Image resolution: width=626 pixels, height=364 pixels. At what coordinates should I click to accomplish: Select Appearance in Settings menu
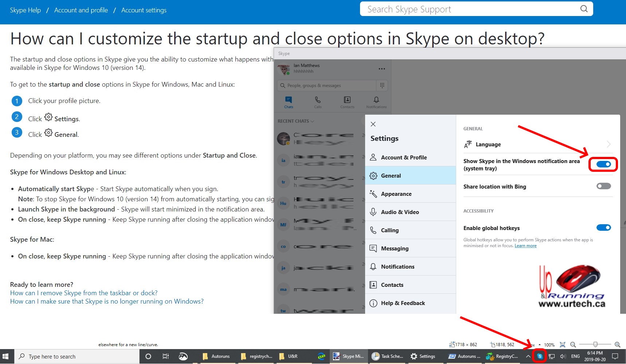pos(396,194)
